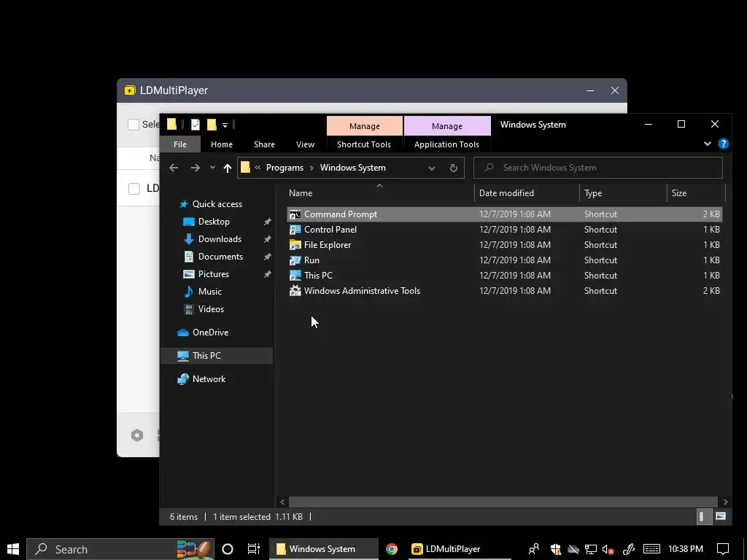Refresh the Windows System folder
The height and width of the screenshot is (560, 747).
(454, 168)
